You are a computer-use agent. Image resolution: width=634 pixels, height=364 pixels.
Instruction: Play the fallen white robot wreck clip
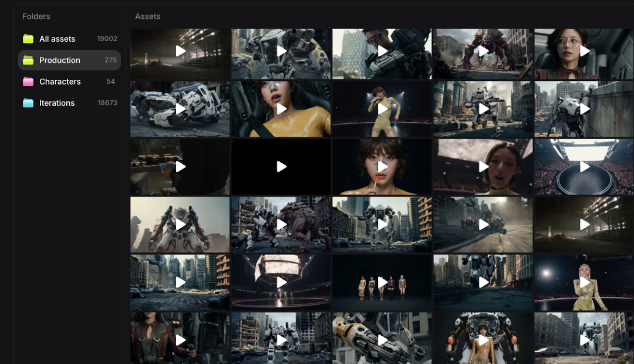pos(180,109)
